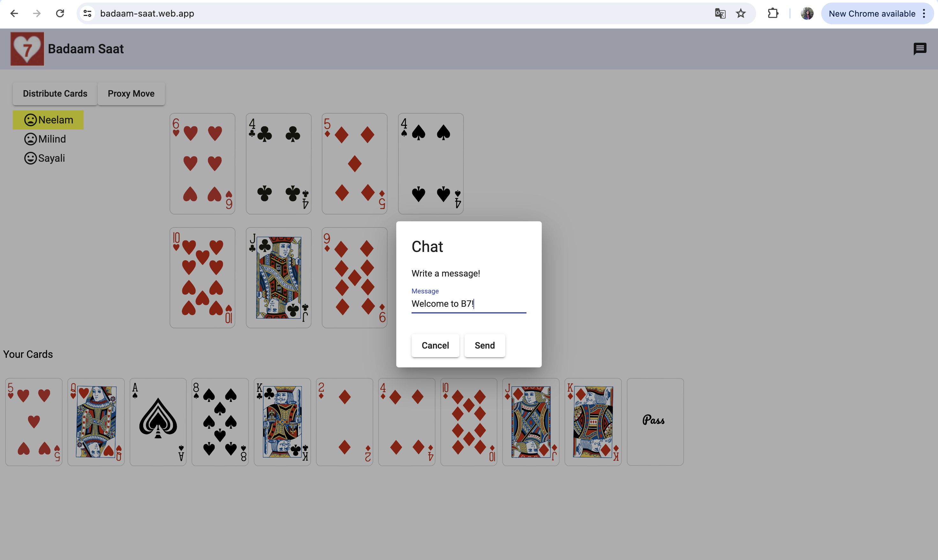Open the chat message icon in header

(x=919, y=49)
